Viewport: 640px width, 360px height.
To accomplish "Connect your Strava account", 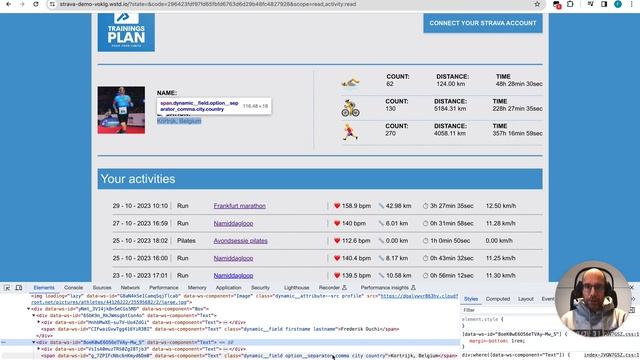I will pyautogui.click(x=483, y=23).
